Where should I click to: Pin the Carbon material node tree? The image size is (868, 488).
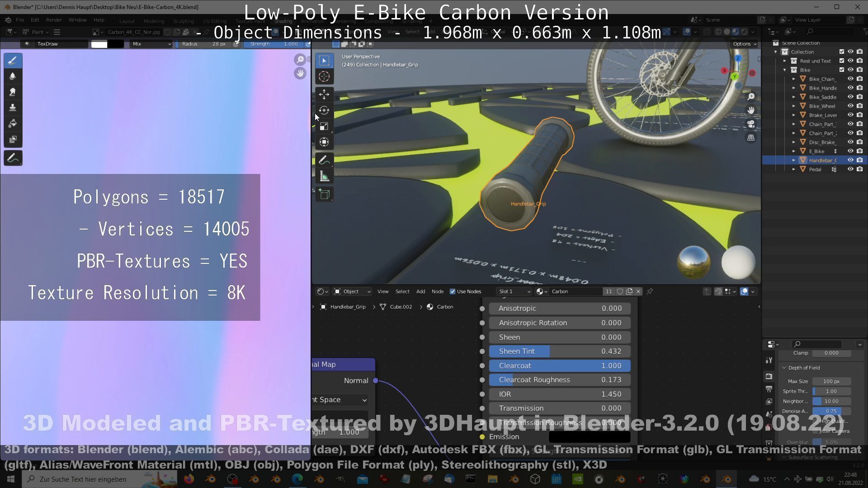point(650,291)
